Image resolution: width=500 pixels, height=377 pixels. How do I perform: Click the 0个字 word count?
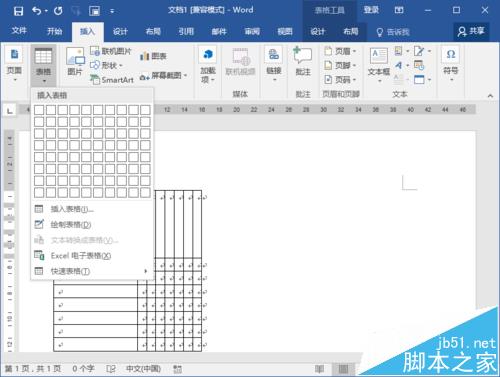click(x=83, y=369)
